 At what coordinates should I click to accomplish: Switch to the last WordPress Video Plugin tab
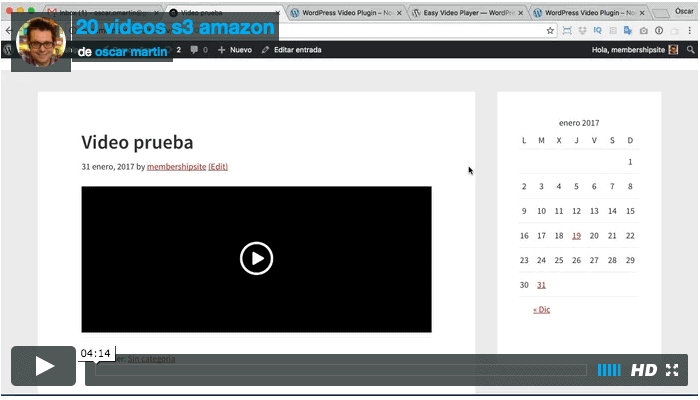[589, 13]
